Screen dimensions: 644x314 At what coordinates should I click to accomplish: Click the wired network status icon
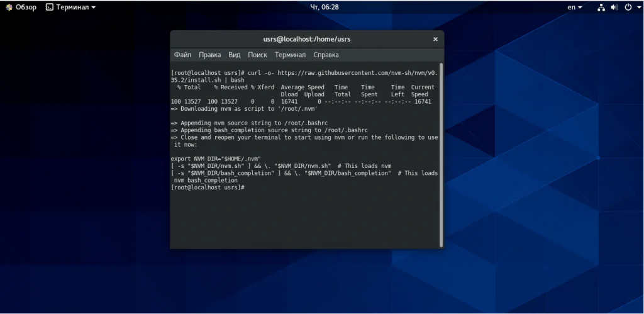coord(601,7)
